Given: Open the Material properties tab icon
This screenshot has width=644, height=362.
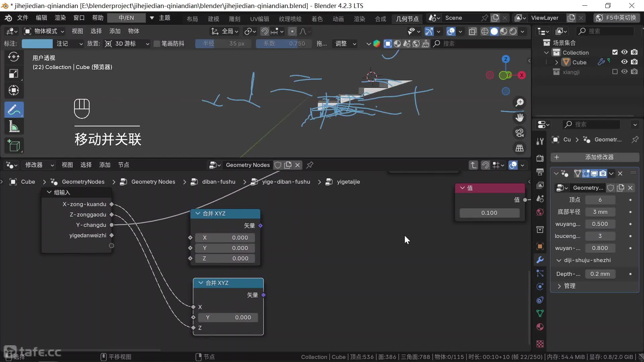Looking at the screenshot, I should tap(540, 327).
